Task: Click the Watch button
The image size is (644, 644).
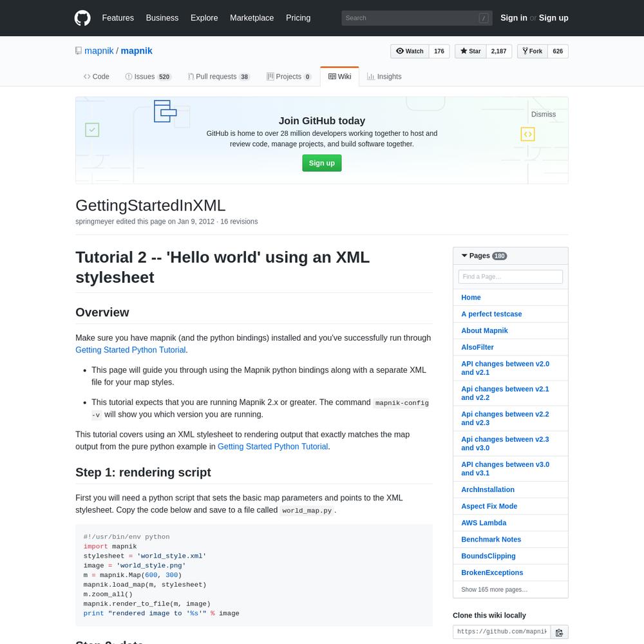Action: (x=410, y=52)
